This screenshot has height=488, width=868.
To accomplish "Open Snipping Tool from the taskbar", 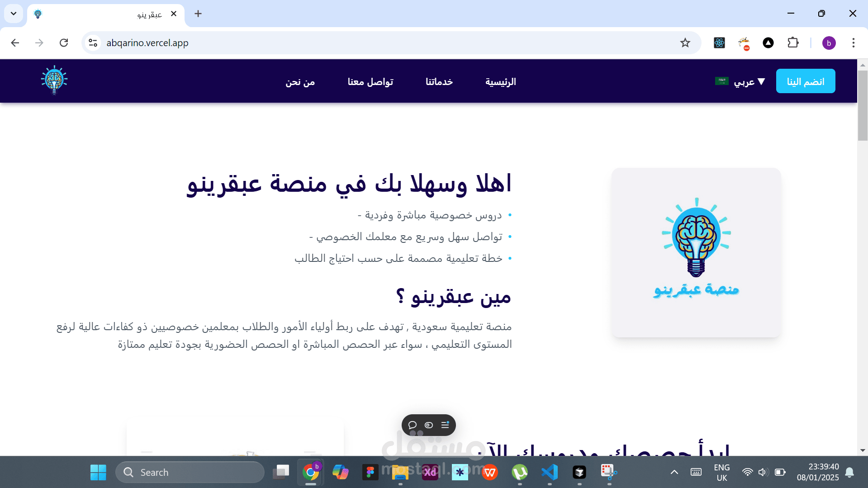I will click(609, 472).
